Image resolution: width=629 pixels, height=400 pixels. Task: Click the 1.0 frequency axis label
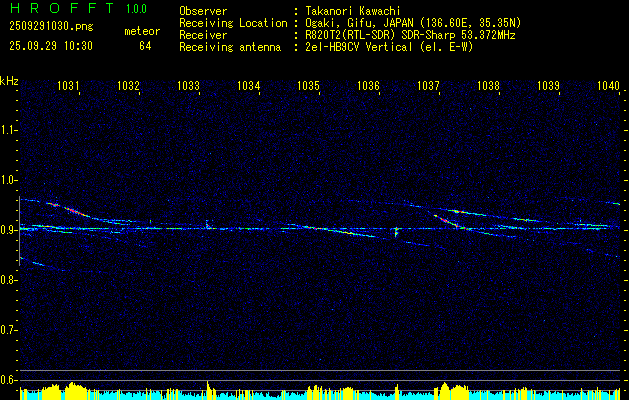click(x=8, y=180)
